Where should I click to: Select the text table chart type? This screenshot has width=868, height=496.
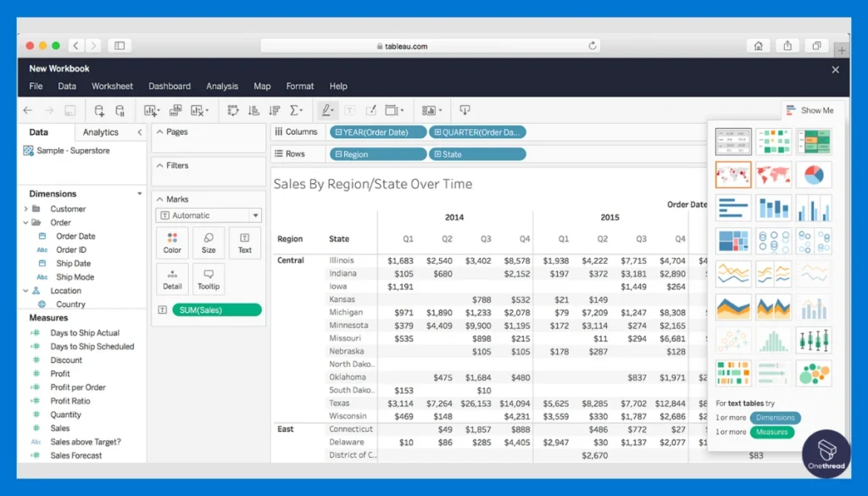(733, 142)
